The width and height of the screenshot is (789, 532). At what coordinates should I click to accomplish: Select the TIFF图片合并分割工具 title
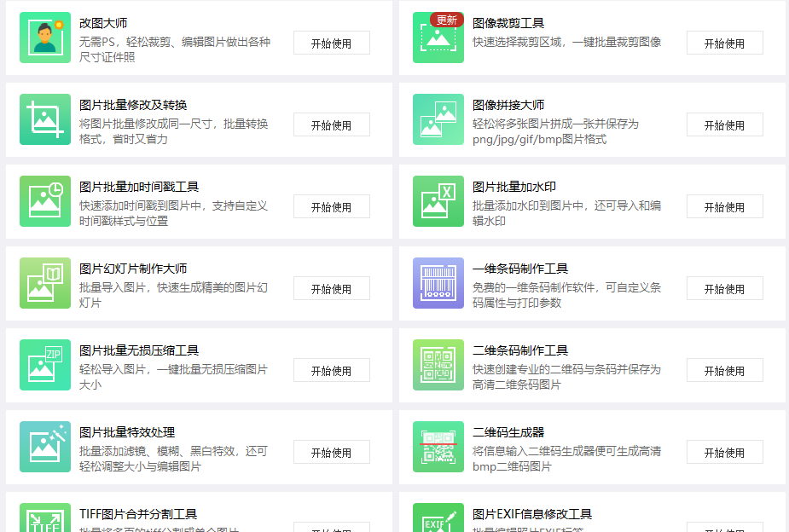click(138, 514)
